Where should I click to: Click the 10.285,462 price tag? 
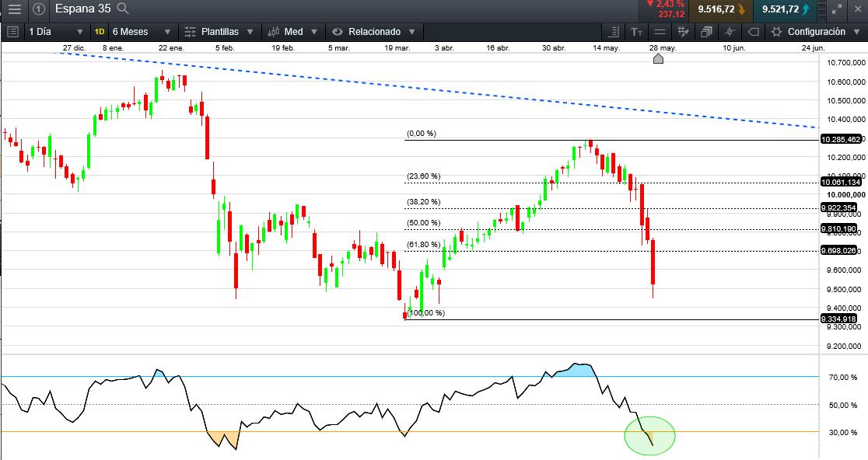[841, 139]
